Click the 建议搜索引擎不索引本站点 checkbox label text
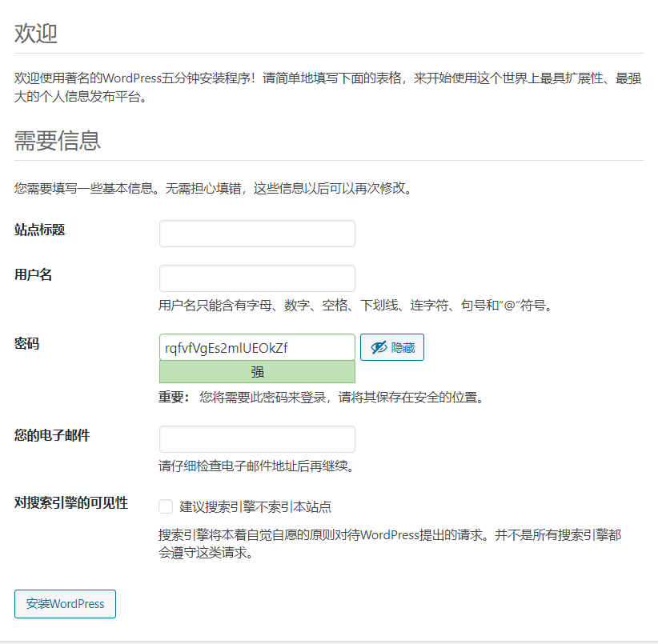This screenshot has height=644, width=658. [255, 506]
